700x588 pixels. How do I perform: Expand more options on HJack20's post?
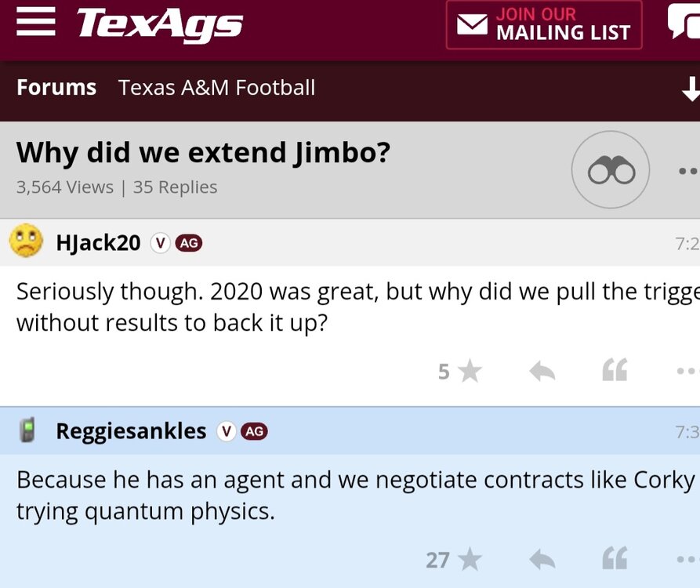[687, 371]
